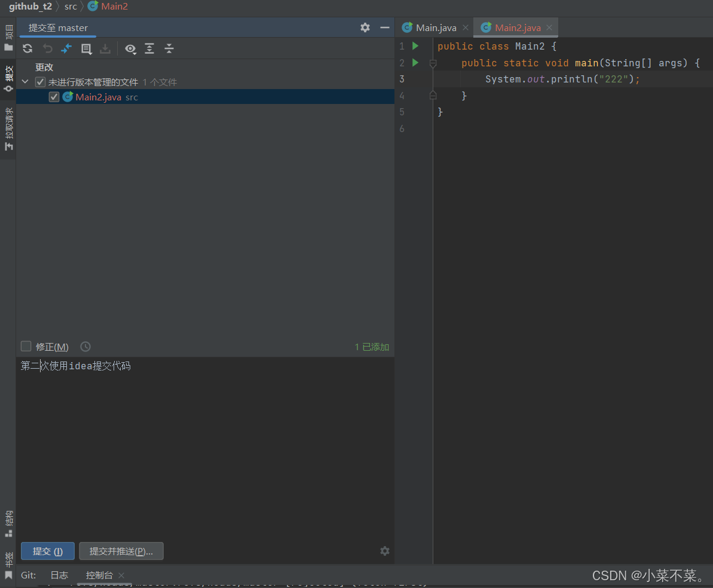The width and height of the screenshot is (713, 588).
Task: Show commit message history clock icon
Action: coord(85,347)
